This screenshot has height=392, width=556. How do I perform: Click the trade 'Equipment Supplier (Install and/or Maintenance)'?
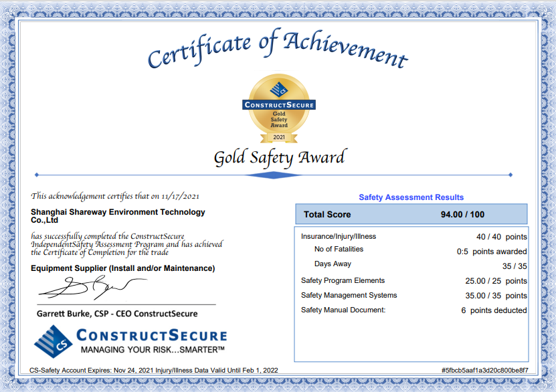click(122, 268)
